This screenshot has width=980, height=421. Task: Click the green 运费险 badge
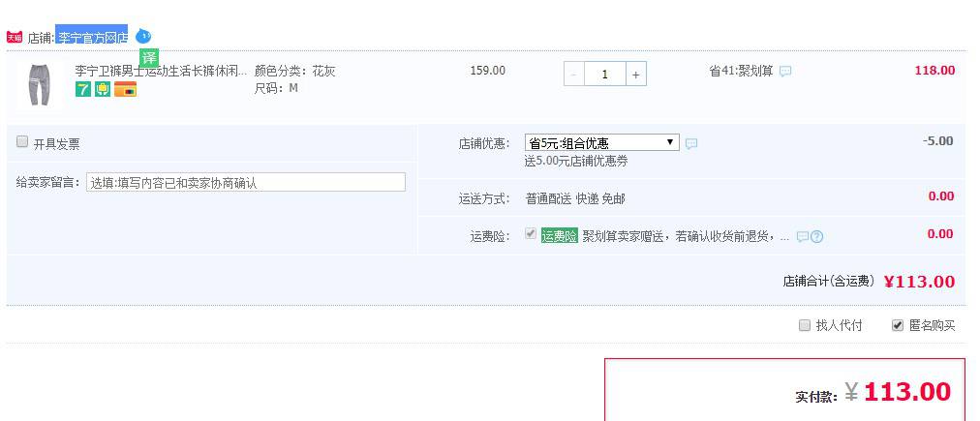point(560,236)
